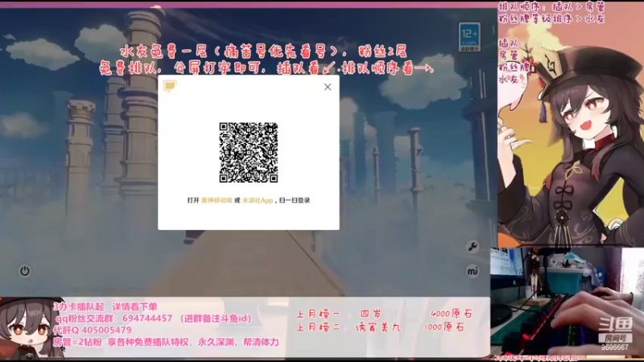Click the 3办卡插队起 text line
Viewport: 644px width, 362px height.
click(x=105, y=306)
